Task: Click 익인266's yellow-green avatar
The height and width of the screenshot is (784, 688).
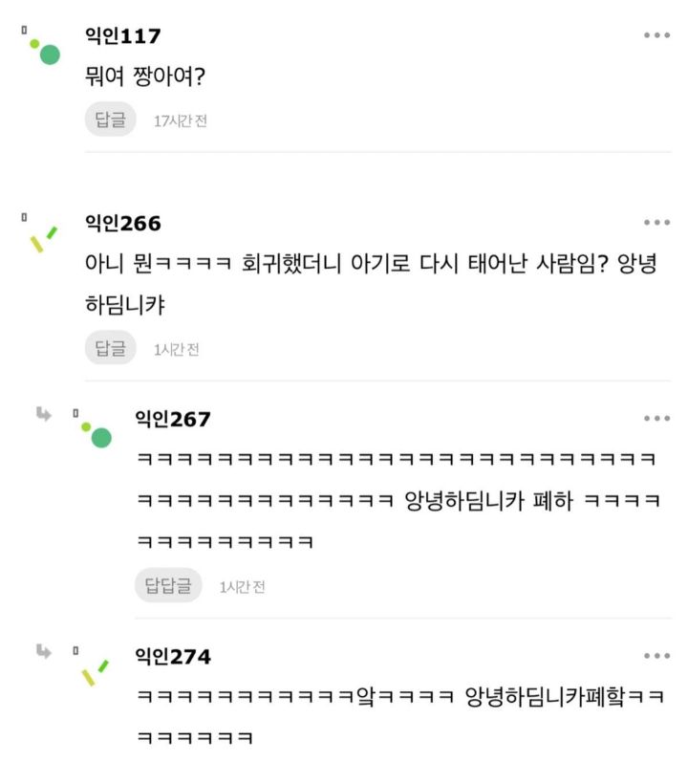Action: 43,239
